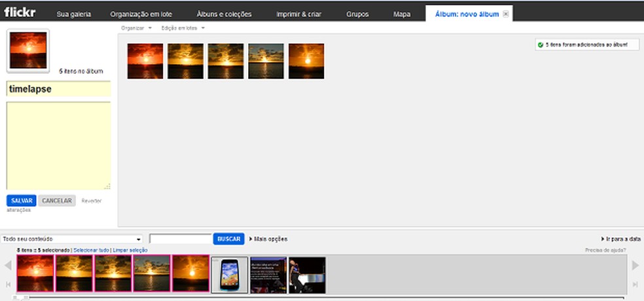Expand the Edição em lotes dropdown menu
Viewport: 644px width, 301px height.
pos(183,28)
